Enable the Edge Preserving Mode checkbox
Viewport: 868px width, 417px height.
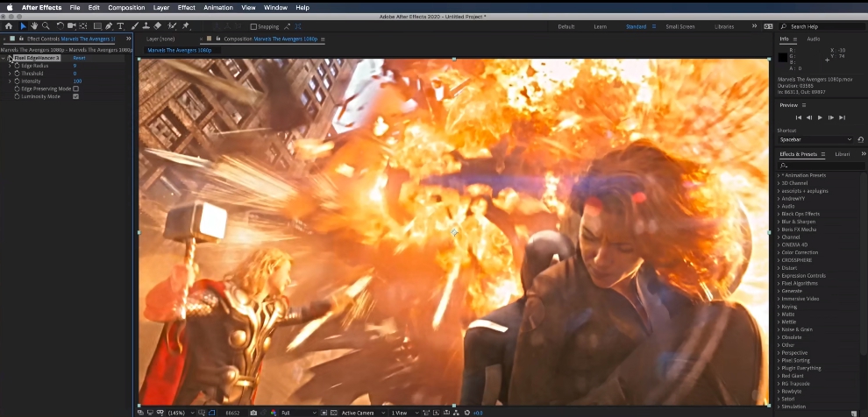pyautogui.click(x=75, y=88)
